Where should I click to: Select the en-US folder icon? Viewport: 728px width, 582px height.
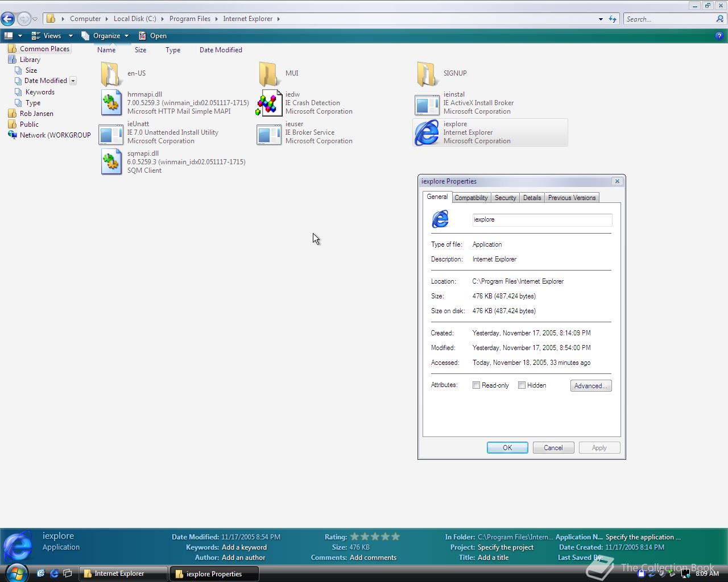[x=111, y=73]
